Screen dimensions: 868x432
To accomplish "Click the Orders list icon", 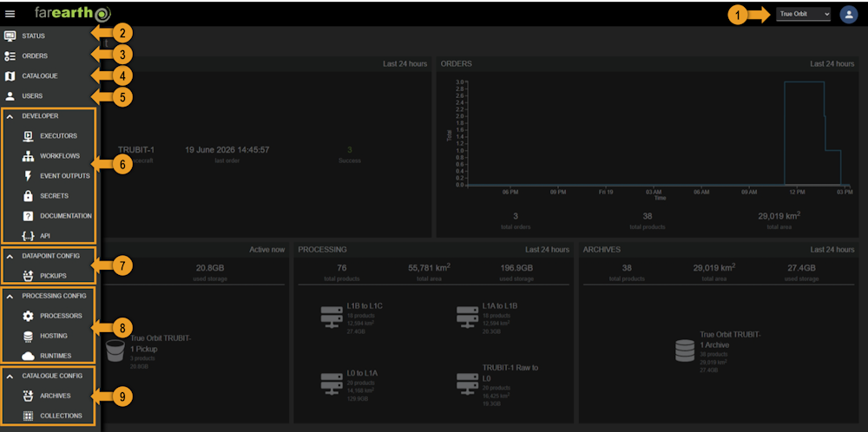I will (10, 56).
